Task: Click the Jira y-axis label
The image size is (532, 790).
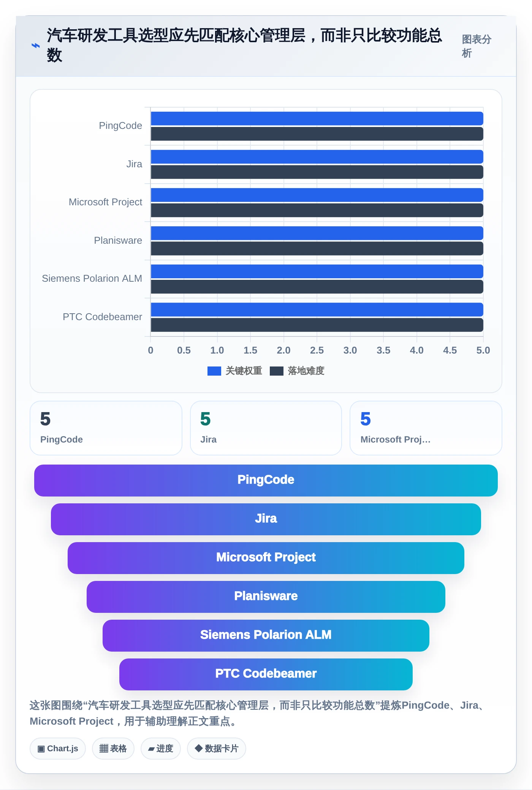Action: (134, 164)
